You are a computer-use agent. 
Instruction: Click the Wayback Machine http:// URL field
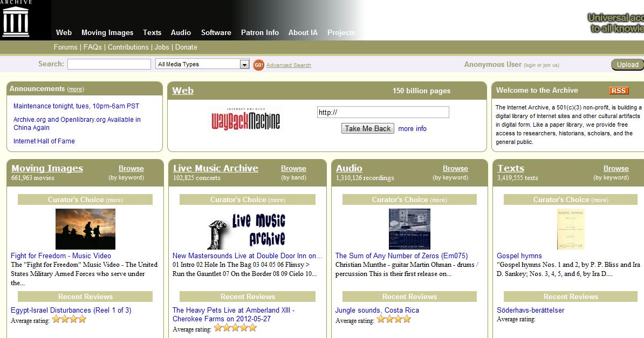click(383, 112)
